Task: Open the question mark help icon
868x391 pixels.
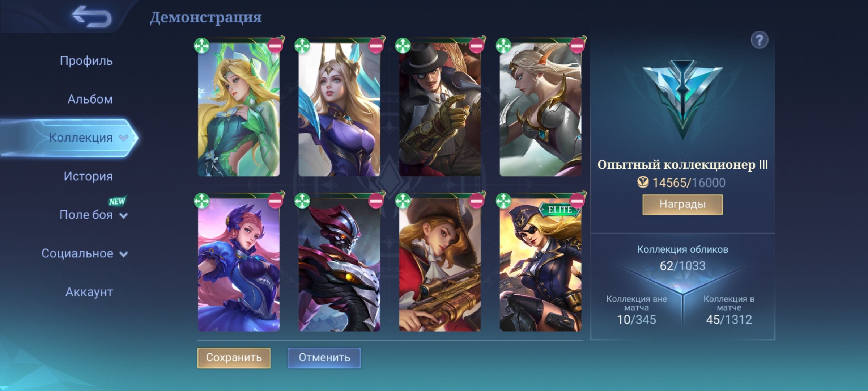Action: click(x=759, y=40)
